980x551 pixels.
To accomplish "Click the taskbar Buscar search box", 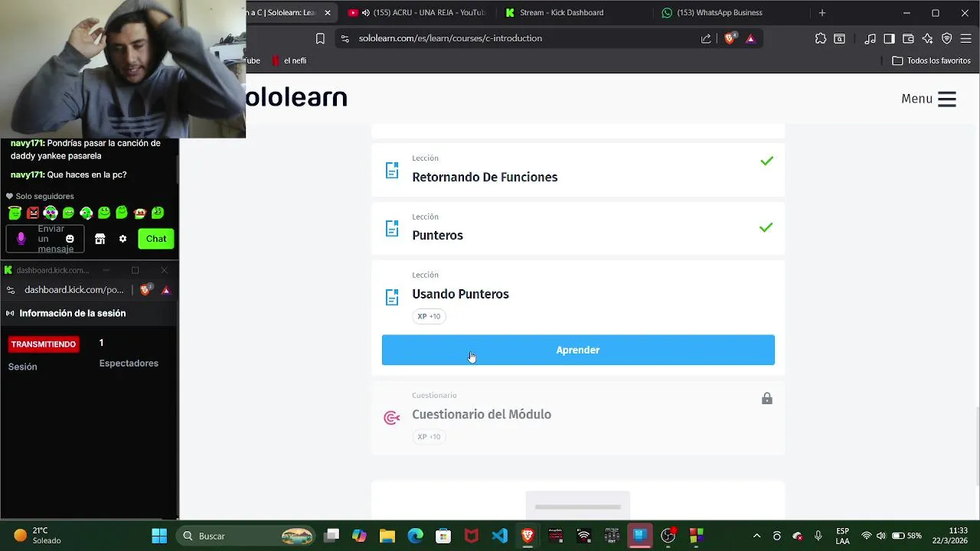I will click(x=247, y=536).
